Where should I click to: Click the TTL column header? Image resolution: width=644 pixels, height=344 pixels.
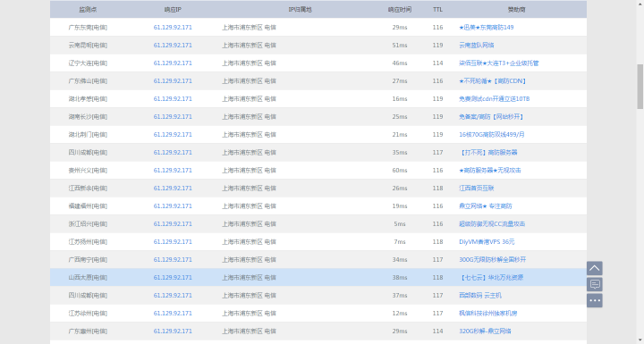tap(437, 10)
